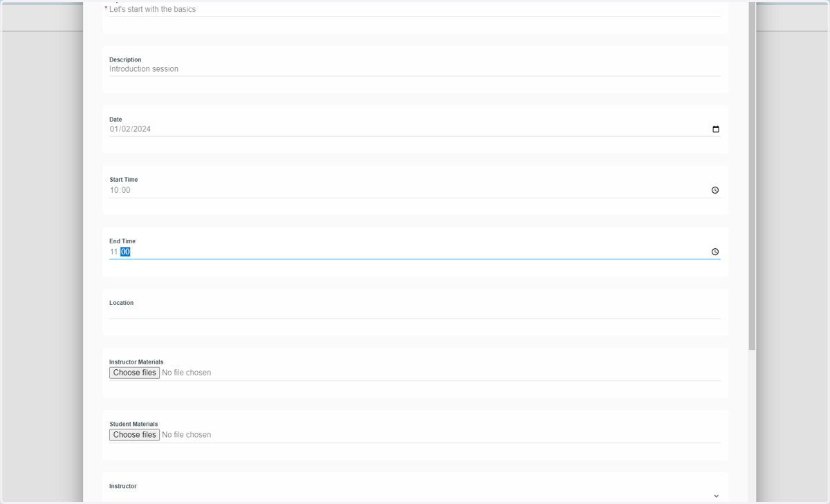Click the Location label

click(x=122, y=303)
